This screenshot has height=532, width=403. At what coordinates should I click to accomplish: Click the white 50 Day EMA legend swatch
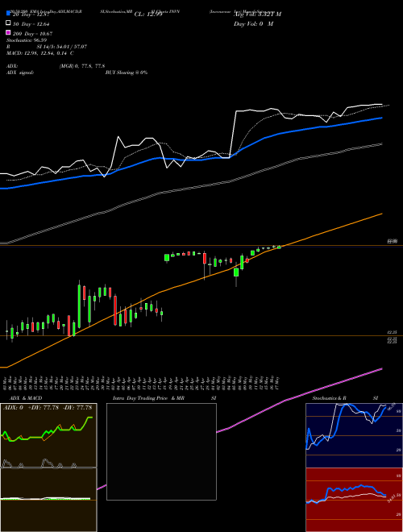point(9,23)
